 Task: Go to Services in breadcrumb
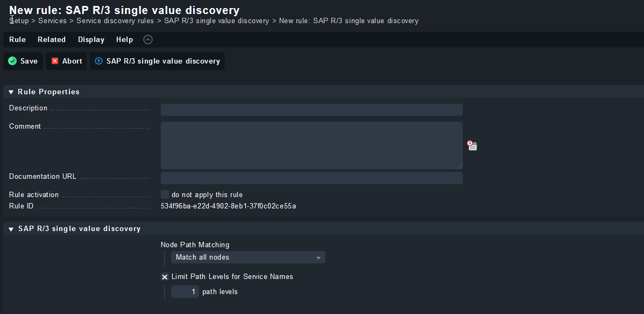[52, 21]
